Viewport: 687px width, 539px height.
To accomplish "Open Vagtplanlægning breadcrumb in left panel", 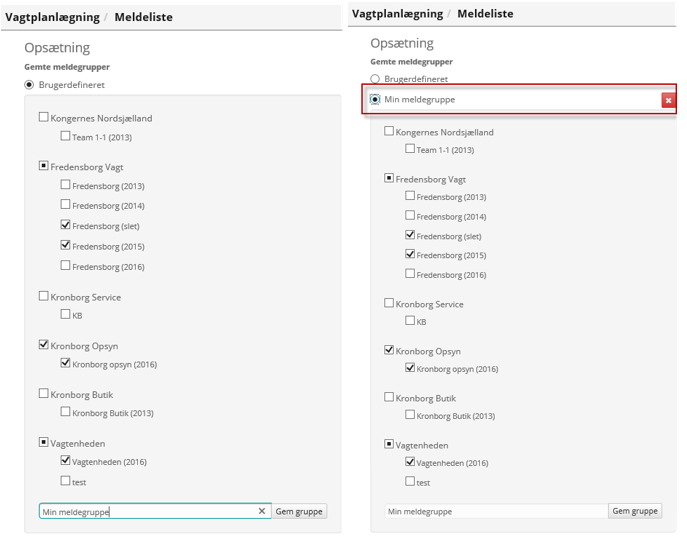I will [52, 17].
